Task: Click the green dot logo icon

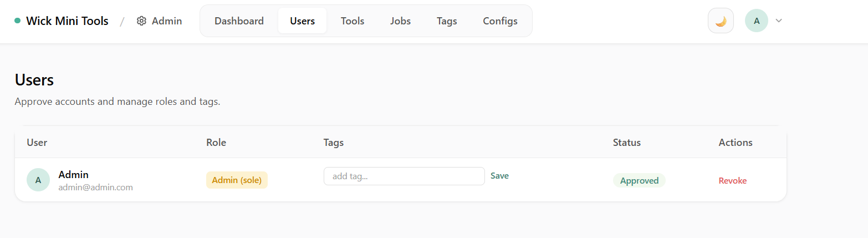Action: click(x=18, y=21)
